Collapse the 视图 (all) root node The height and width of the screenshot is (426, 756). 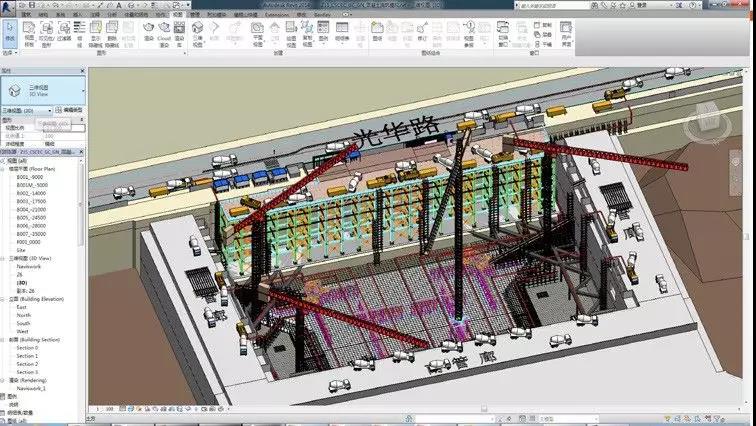(2, 161)
